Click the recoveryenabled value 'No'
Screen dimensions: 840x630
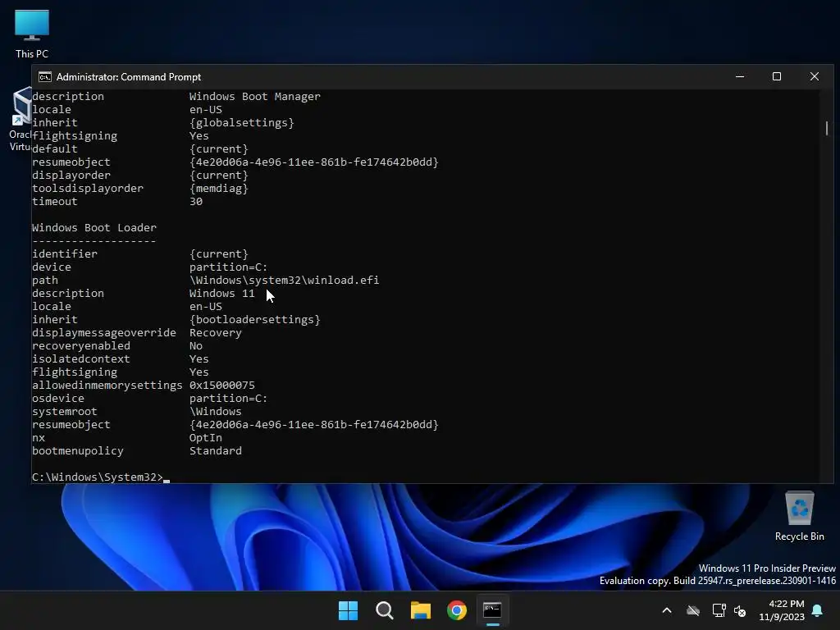[x=196, y=345]
